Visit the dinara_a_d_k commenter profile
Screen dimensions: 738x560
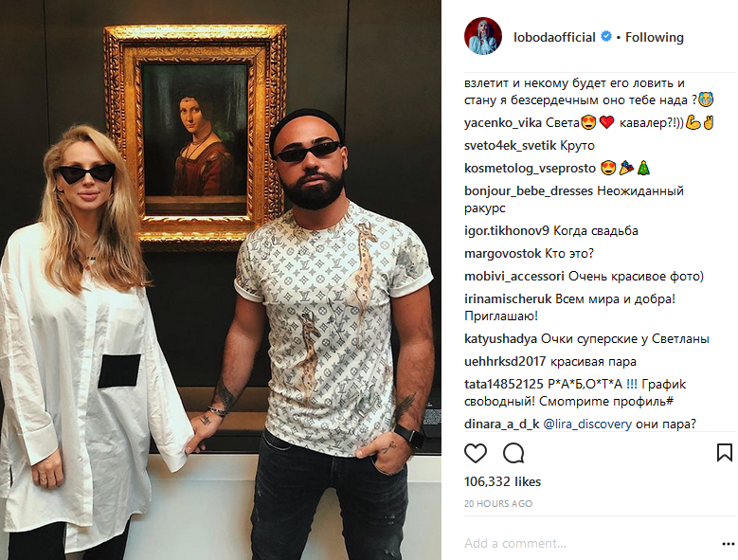point(502,424)
